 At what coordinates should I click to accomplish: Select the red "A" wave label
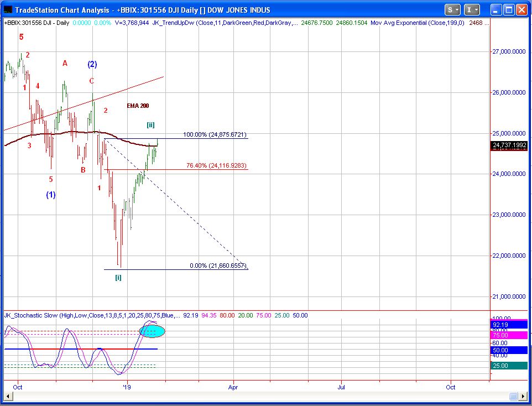pos(65,63)
